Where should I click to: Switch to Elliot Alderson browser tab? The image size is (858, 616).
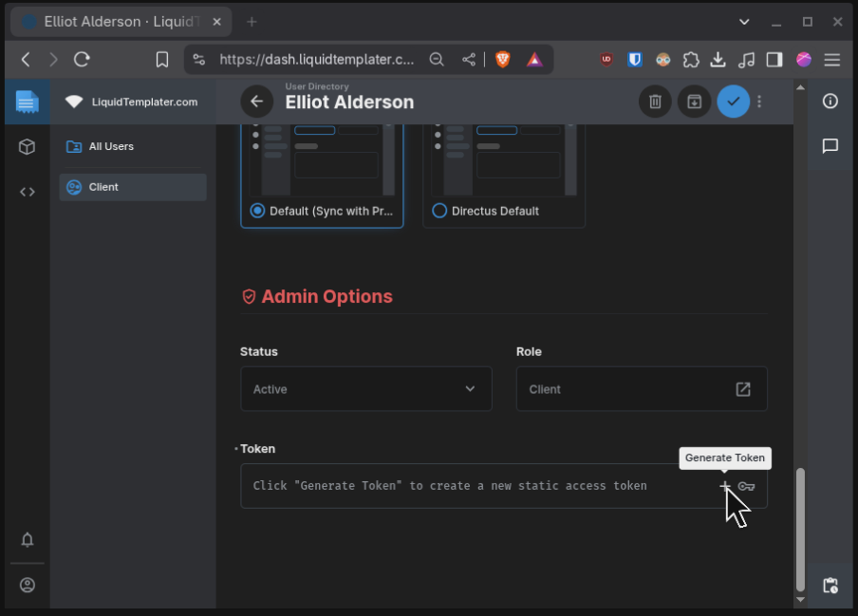[x=121, y=22]
